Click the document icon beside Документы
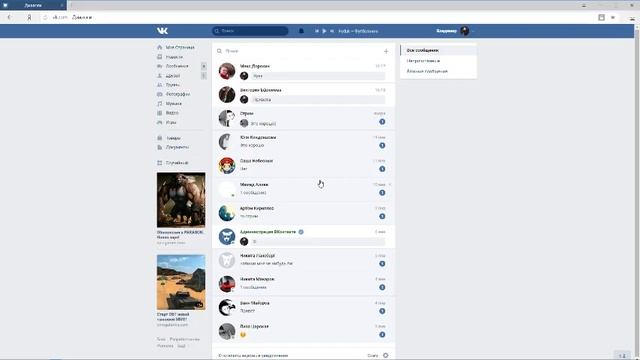Screen dimensions: 640x360 tap(160, 147)
